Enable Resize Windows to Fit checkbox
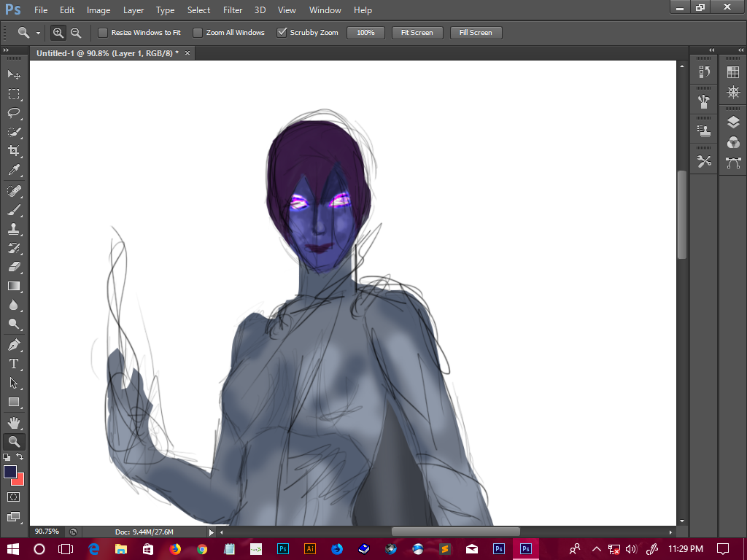 point(102,32)
